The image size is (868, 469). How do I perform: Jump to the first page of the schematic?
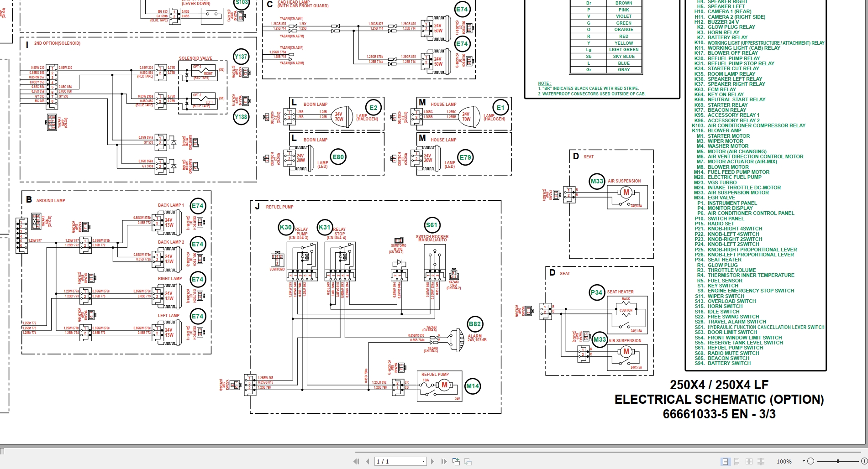coord(357,462)
